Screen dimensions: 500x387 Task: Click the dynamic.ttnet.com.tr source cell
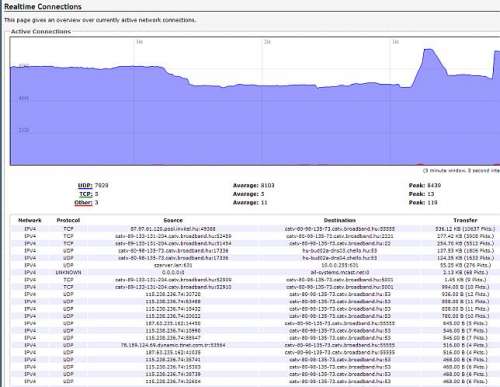(173, 345)
